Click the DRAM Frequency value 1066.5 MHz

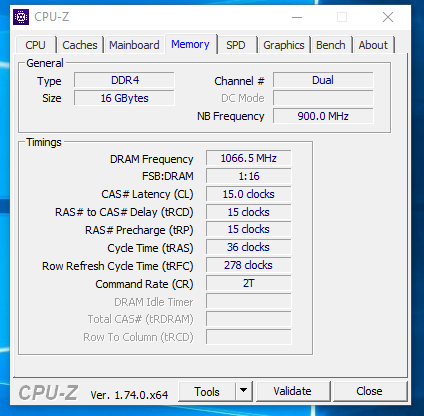(x=249, y=158)
